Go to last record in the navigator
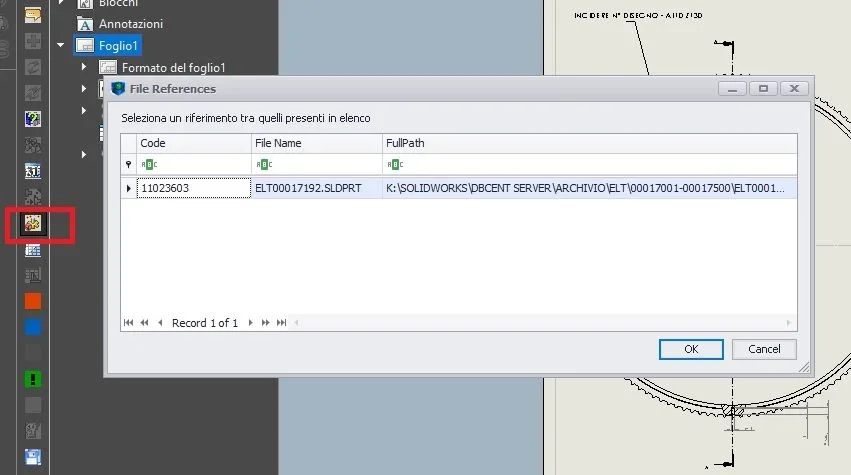Viewport: 851px width, 475px height. click(x=281, y=322)
